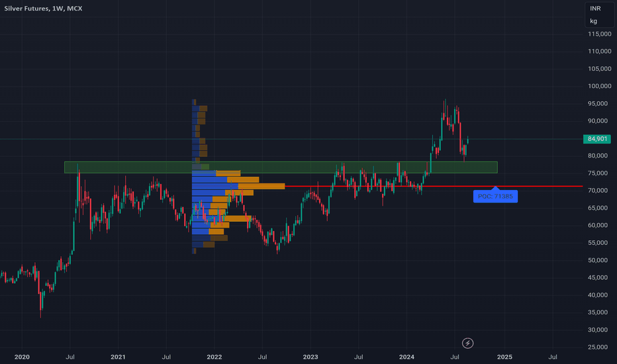
Task: Click the 105,000 price axis label
Action: pyautogui.click(x=600, y=69)
